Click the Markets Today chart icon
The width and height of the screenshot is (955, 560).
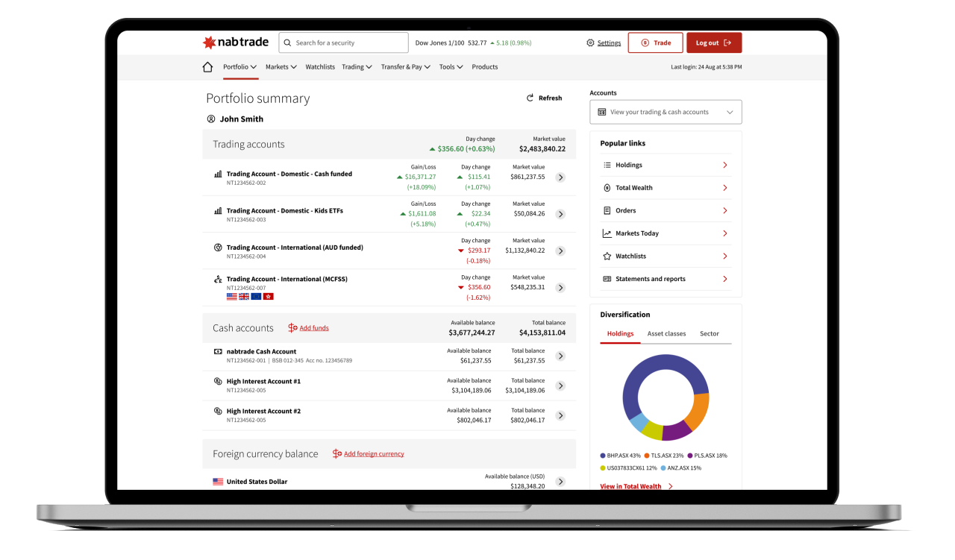(607, 233)
